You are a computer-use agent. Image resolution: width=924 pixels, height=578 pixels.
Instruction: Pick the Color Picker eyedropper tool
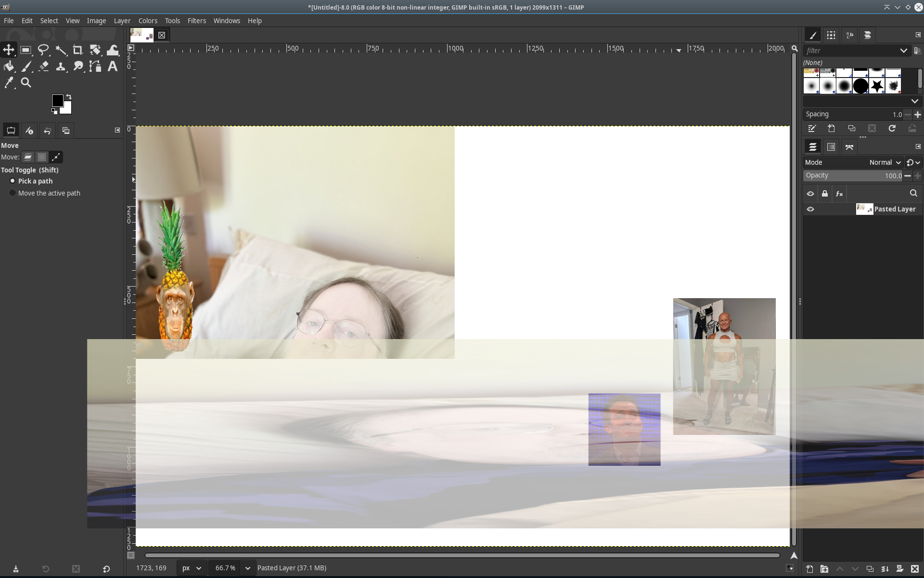pyautogui.click(x=9, y=83)
